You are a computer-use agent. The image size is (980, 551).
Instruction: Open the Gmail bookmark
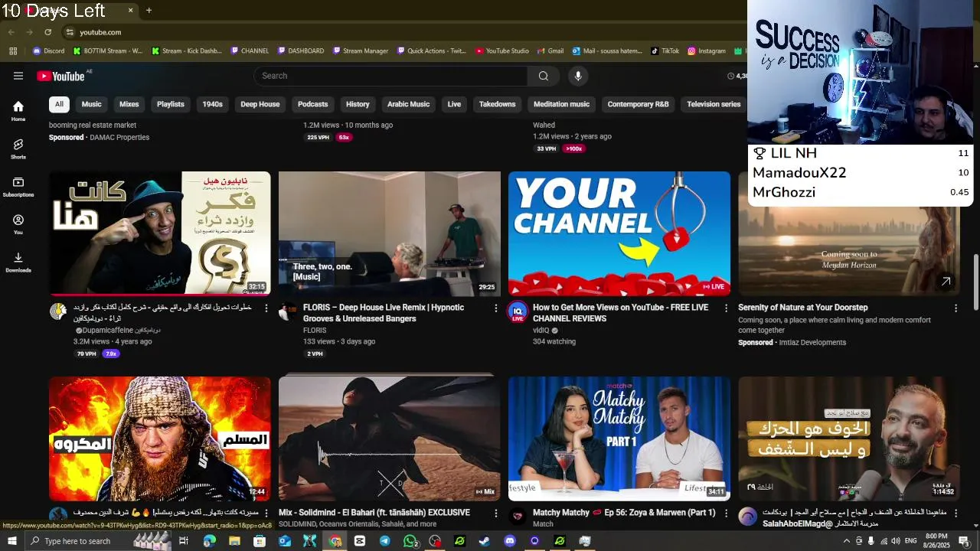pyautogui.click(x=550, y=51)
